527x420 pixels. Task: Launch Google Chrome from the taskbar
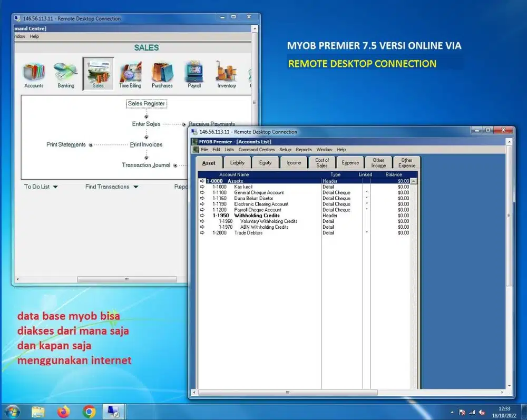point(89,411)
